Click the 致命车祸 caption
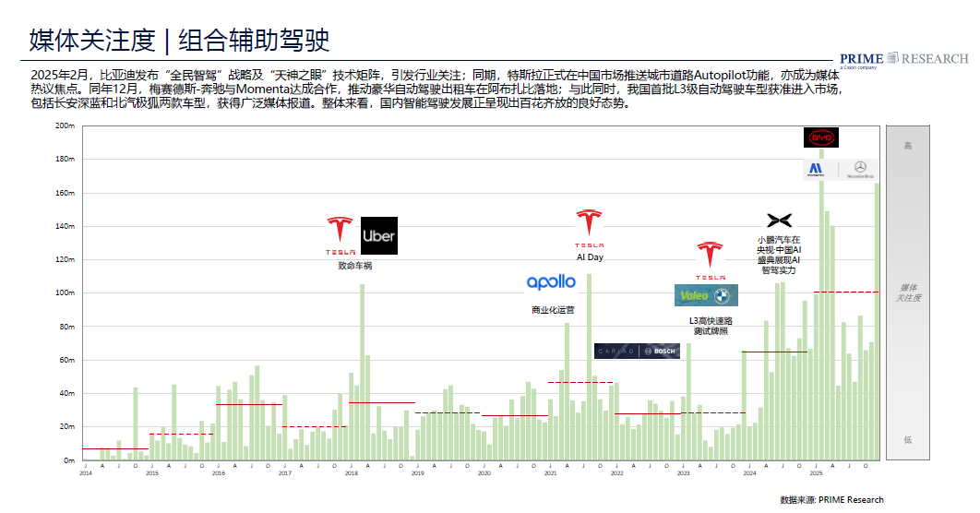The height and width of the screenshot is (513, 980). 355,266
